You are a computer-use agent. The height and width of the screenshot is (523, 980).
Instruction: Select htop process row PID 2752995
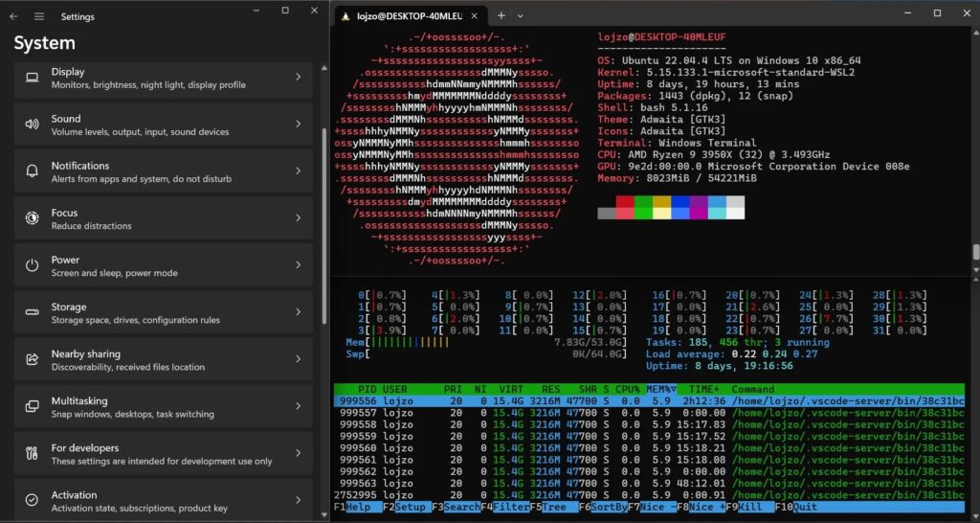click(x=649, y=495)
